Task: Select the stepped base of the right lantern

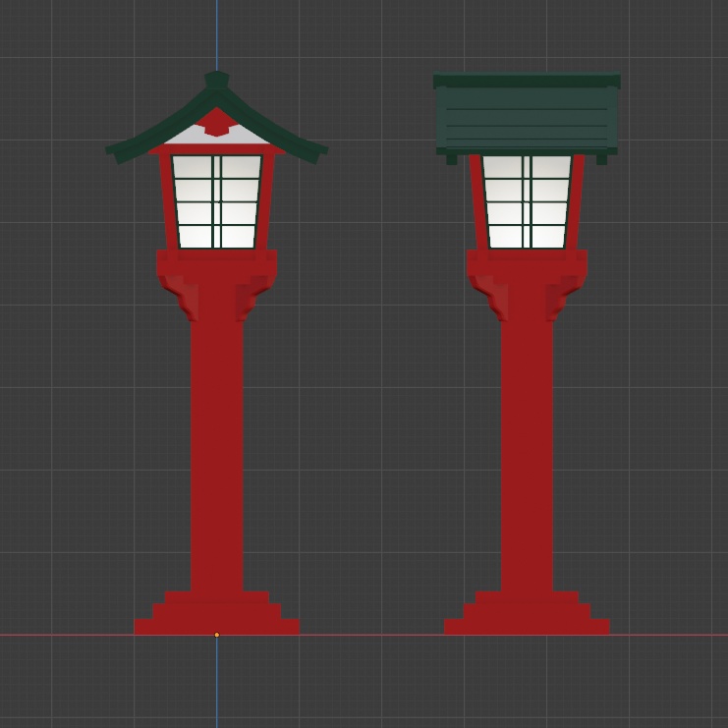Action: (527, 613)
